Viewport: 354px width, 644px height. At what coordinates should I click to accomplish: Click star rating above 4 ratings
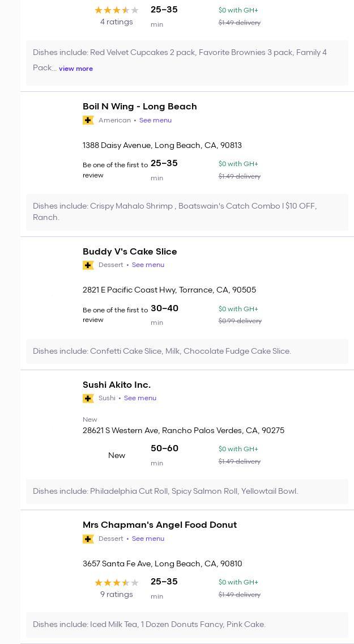click(116, 10)
